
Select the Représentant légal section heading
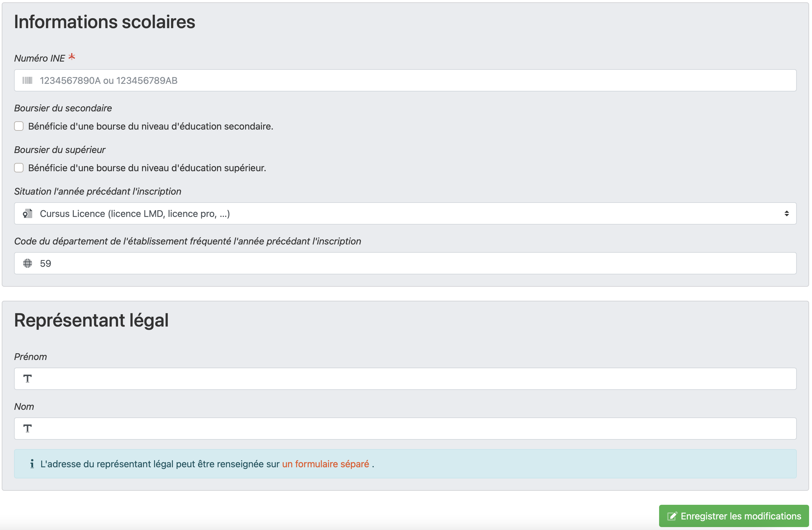(x=91, y=320)
